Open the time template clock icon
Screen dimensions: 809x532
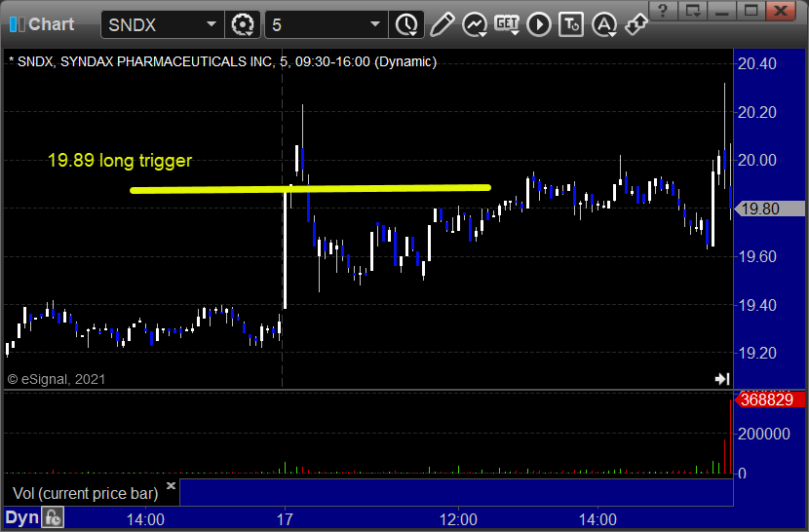(406, 24)
